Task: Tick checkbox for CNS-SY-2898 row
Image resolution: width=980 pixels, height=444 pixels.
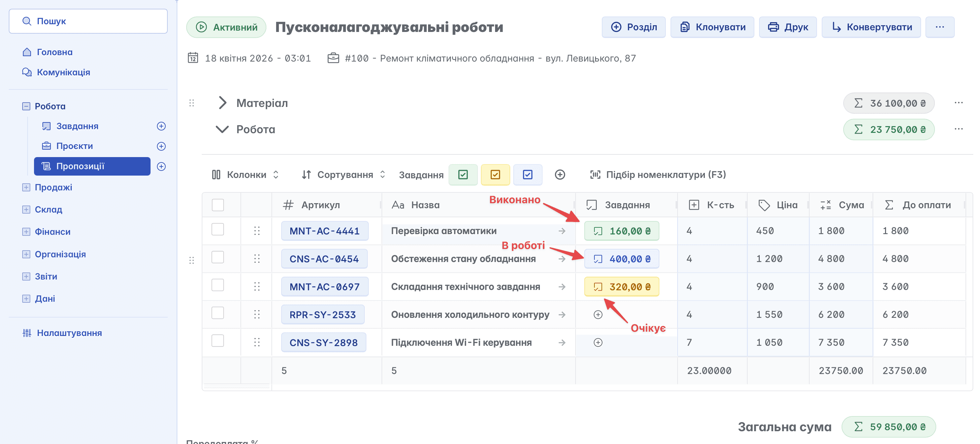Action: point(218,341)
